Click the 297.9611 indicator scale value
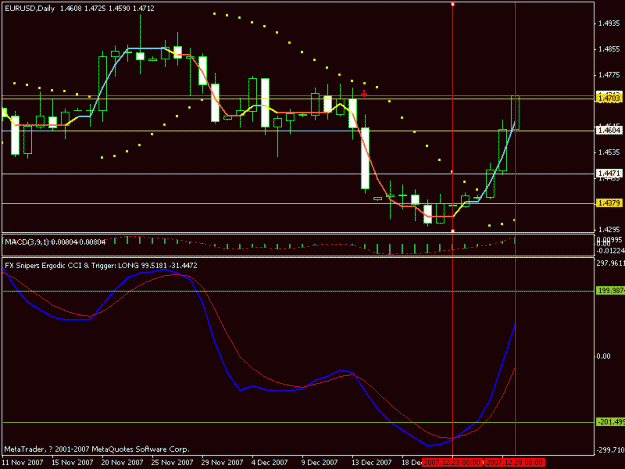 pyautogui.click(x=611, y=263)
